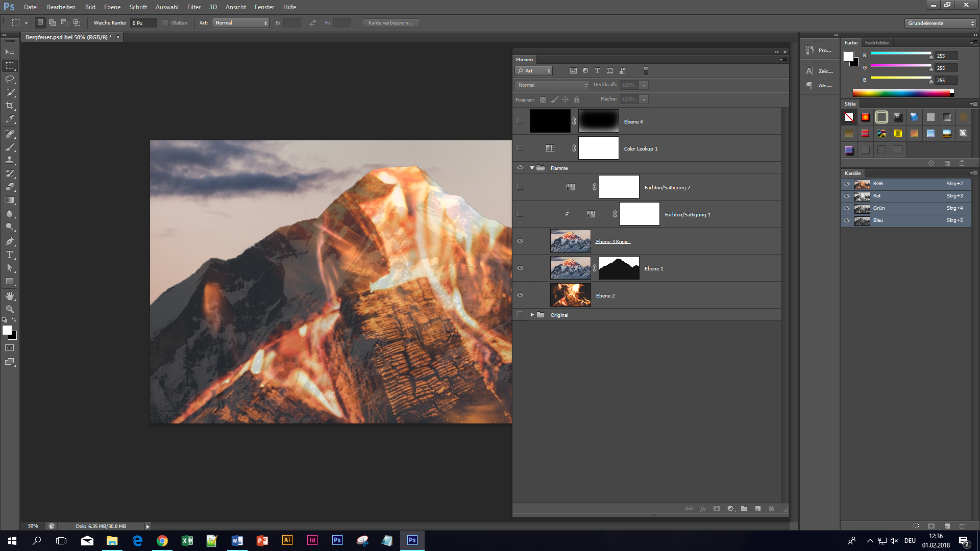Screen dimensions: 980x551
Task: Select the Lasso tool
Action: [10, 79]
